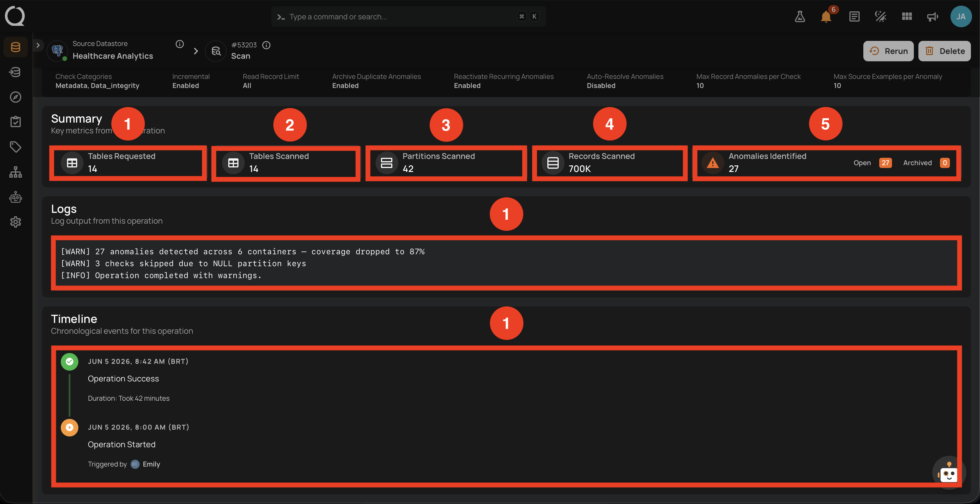The image size is (980, 504).
Task: Click the magic wand percent icon
Action: pos(880,16)
